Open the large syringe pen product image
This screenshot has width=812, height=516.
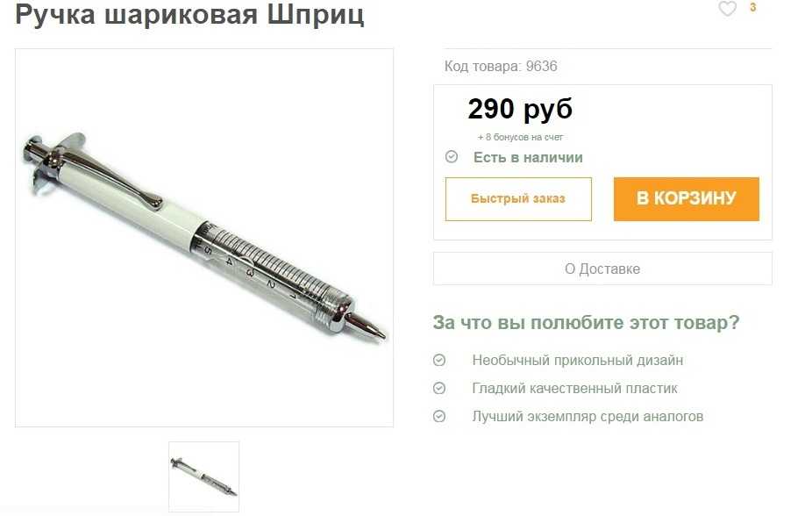pyautogui.click(x=204, y=238)
